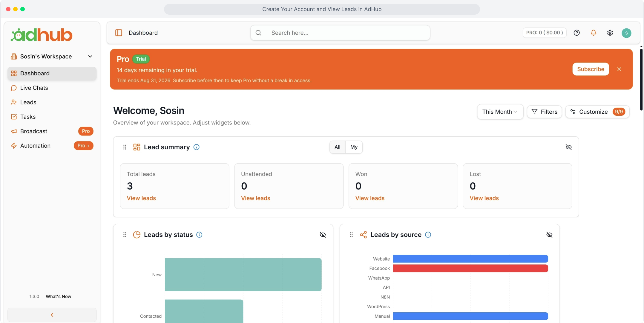
Task: Click the PRO: 0 ( $0.00 ) balance badge
Action: (545, 33)
